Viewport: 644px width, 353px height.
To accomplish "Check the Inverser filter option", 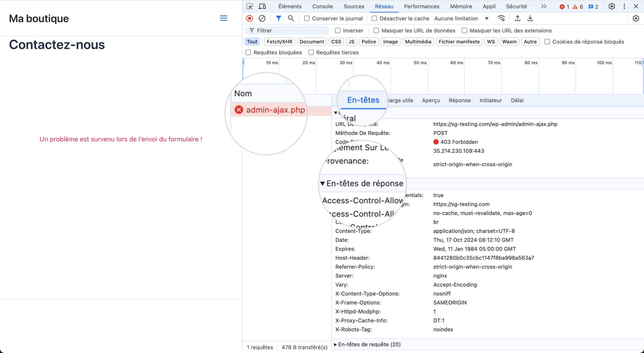I will (338, 31).
